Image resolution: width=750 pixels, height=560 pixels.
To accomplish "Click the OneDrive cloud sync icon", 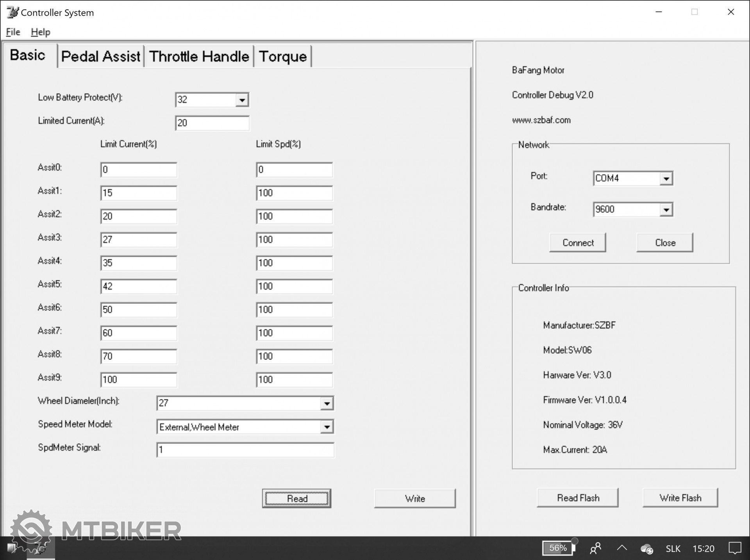I will coord(646,549).
